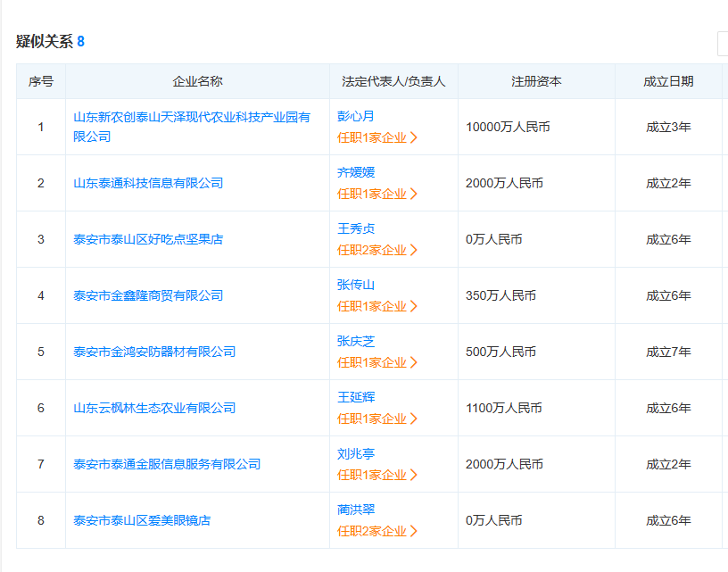Open 泰安市金鑫隆商贸有限公司 details
This screenshot has width=728, height=572.
pyautogui.click(x=148, y=295)
